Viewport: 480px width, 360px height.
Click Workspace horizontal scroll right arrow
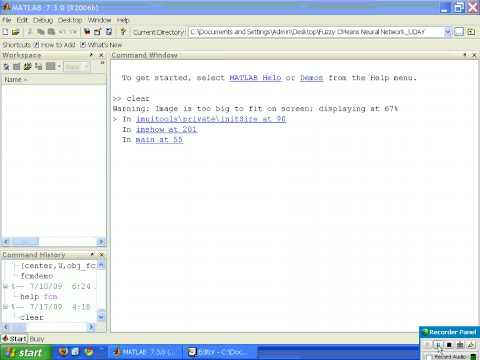click(x=101, y=242)
